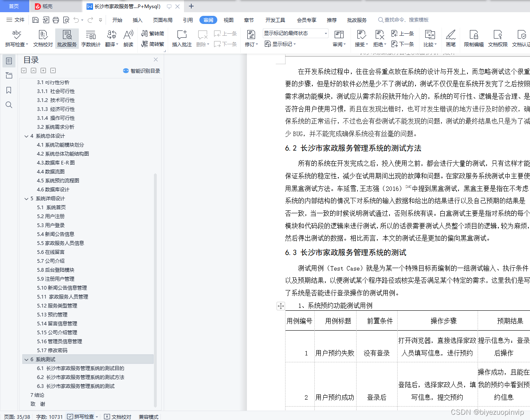This screenshot has height=420, width=530.
Task: Expand the quick access toolbar customize arrow
Action: (x=100, y=20)
